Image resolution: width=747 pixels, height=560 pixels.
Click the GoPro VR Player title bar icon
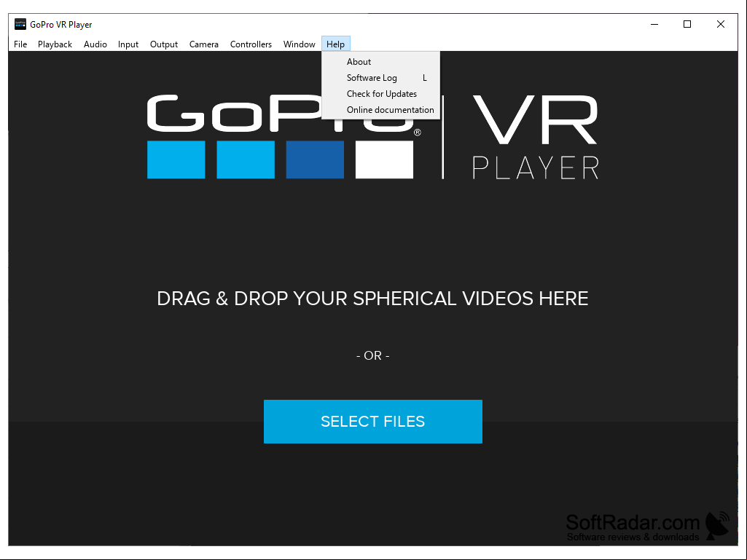click(x=20, y=24)
